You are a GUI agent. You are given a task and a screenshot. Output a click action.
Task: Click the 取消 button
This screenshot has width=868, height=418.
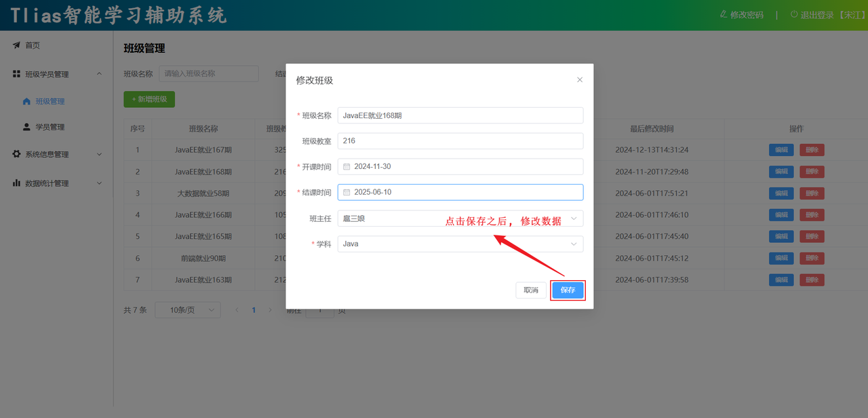tap(531, 290)
